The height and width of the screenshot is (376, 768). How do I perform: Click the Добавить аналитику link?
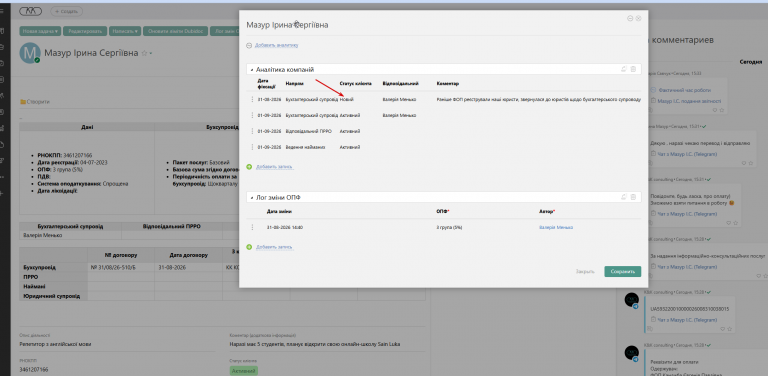(x=276, y=46)
